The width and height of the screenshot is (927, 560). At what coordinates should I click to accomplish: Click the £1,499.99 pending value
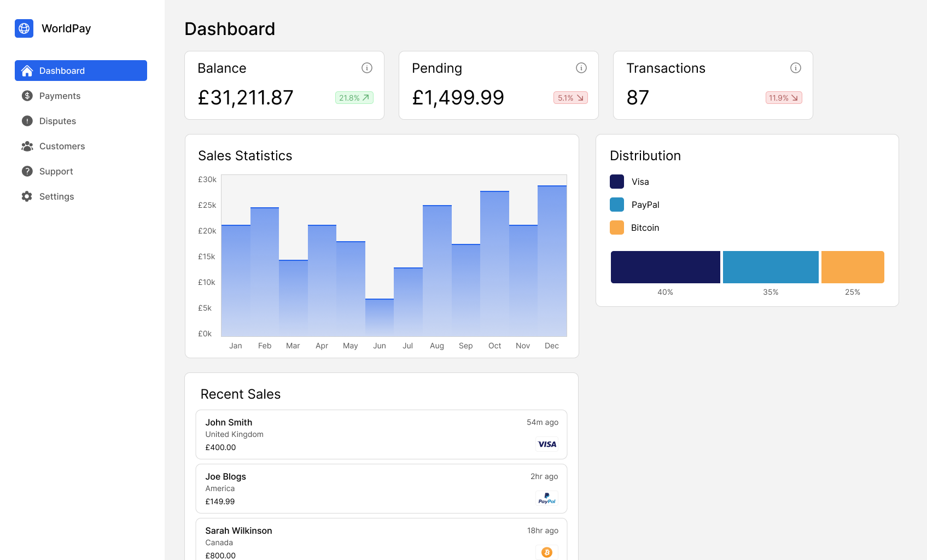(x=458, y=97)
